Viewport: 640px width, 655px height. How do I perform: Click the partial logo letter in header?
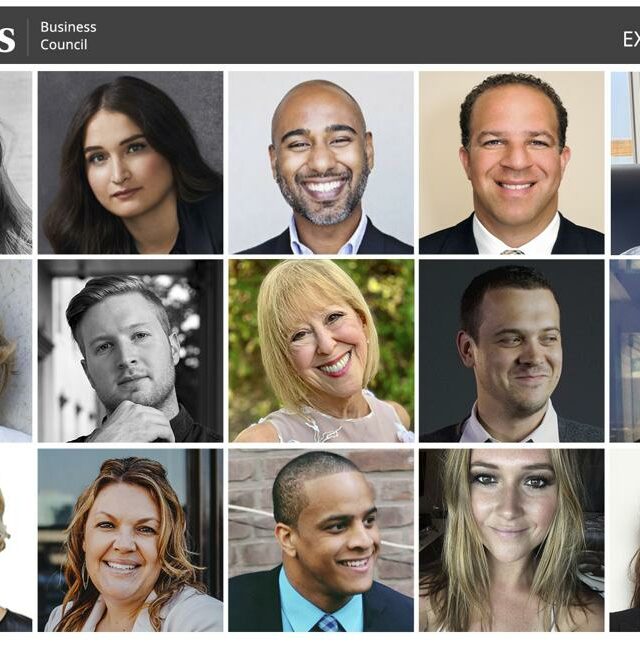pos(8,39)
